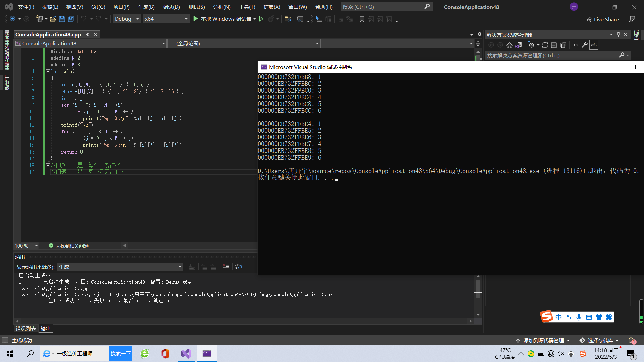This screenshot has width=644, height=362.
Task: Click Start Without Debugging green outline arrow
Action: 261,19
